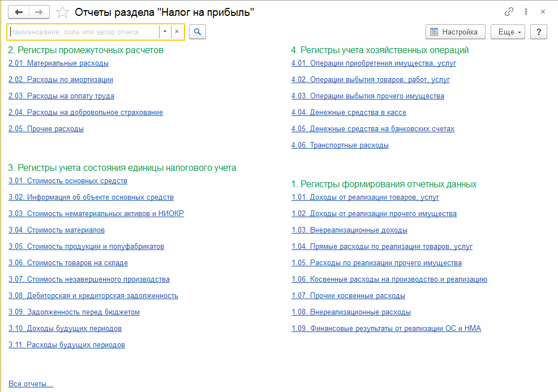Add report section to favorites star

pos(63,12)
